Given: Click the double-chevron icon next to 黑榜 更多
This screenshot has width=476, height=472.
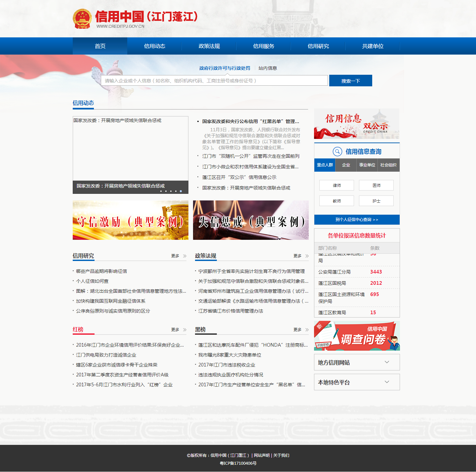Looking at the screenshot, I should tap(307, 330).
